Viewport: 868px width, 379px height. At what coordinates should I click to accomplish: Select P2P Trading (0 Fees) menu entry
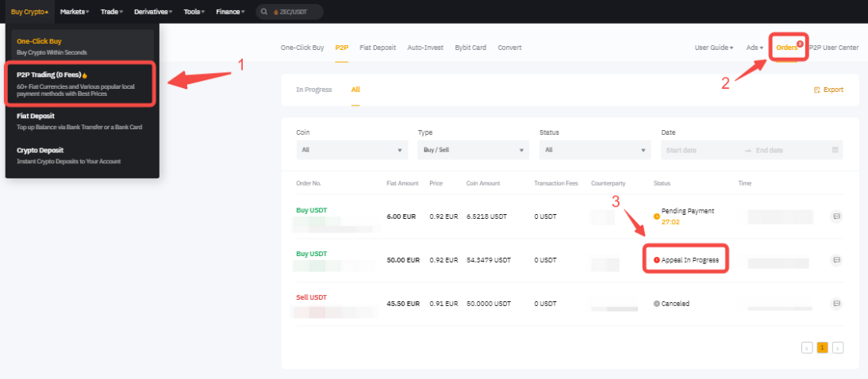tap(79, 84)
